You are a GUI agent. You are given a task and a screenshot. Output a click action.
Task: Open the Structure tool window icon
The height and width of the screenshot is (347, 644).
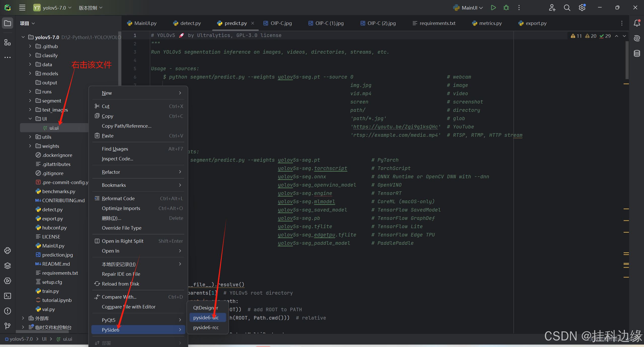(8, 42)
